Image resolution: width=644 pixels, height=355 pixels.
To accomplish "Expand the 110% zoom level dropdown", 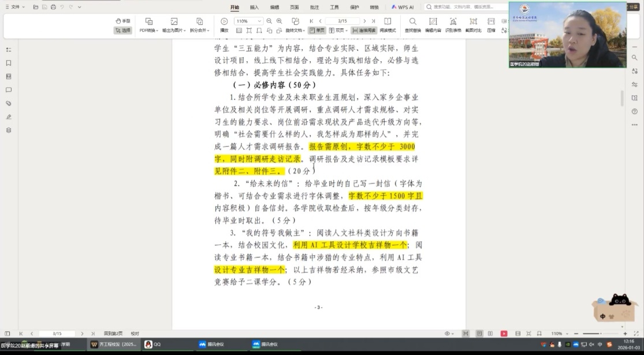I will tap(259, 21).
